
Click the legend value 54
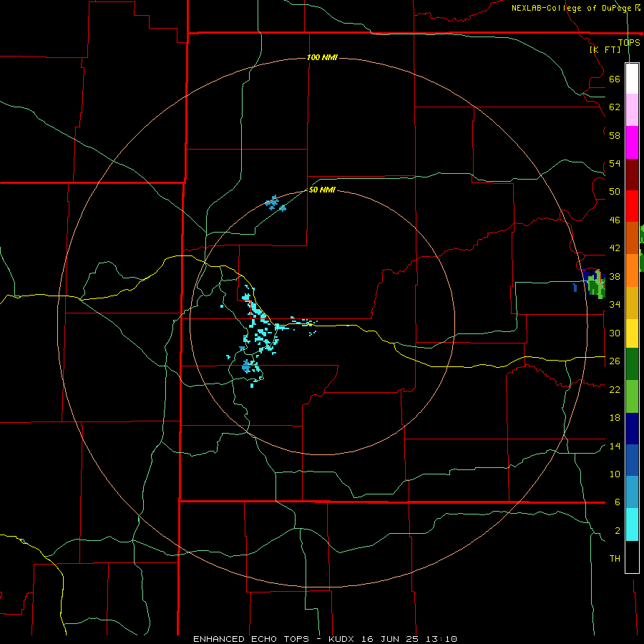[x=615, y=164]
